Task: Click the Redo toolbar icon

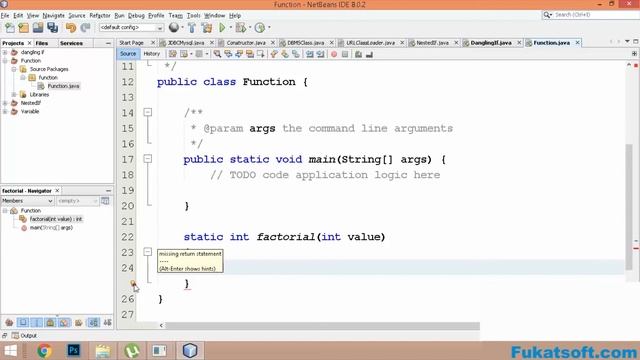Action: pos(85,28)
